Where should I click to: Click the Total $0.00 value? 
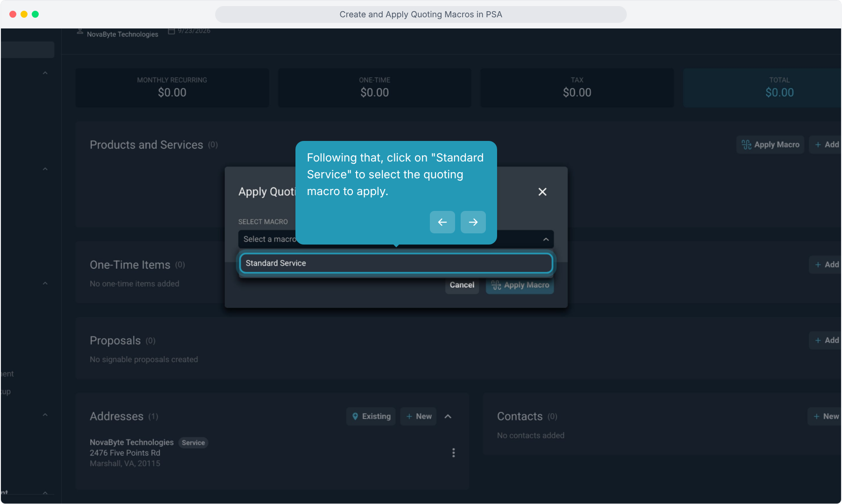[x=779, y=92]
